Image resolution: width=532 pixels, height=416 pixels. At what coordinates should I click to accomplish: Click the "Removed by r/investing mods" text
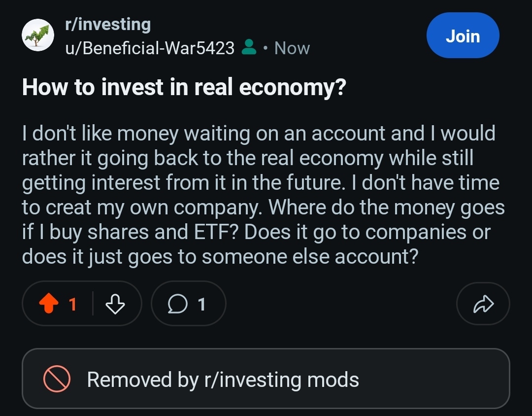pyautogui.click(x=223, y=380)
